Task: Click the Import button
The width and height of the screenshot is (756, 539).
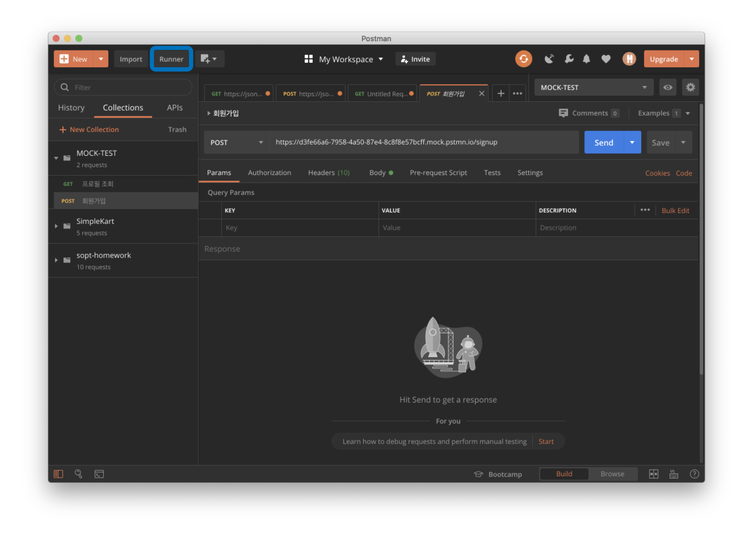Action: click(x=131, y=59)
